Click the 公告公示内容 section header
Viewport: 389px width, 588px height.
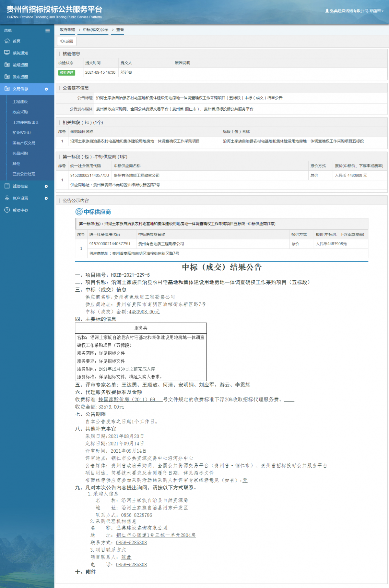pyautogui.click(x=222, y=201)
